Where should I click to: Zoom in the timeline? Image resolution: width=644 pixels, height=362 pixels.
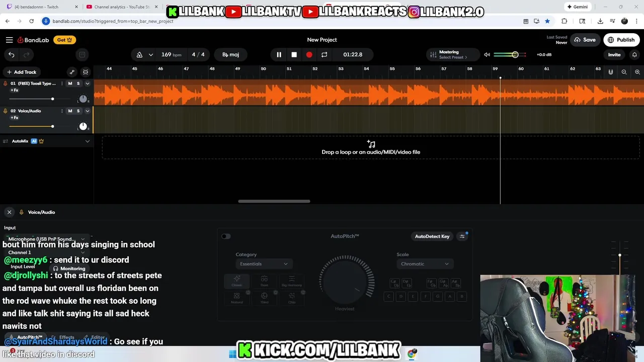pos(637,72)
